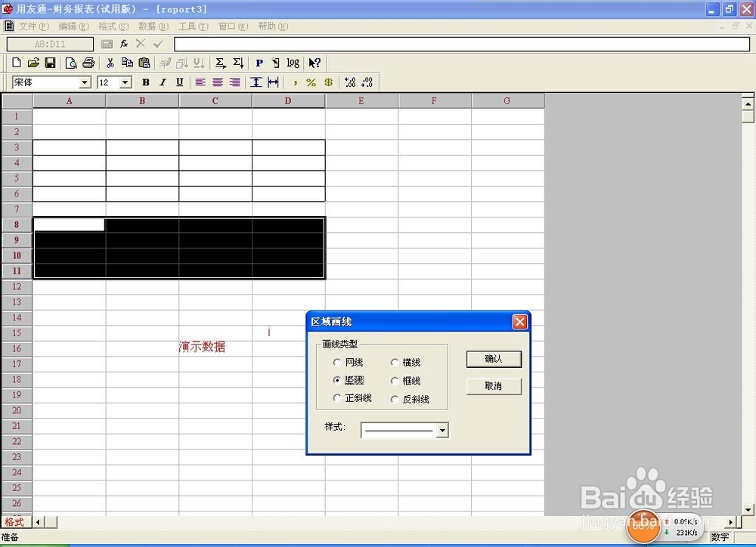The height and width of the screenshot is (547, 756).
Task: Click the log function toolbar icon
Action: click(x=293, y=63)
